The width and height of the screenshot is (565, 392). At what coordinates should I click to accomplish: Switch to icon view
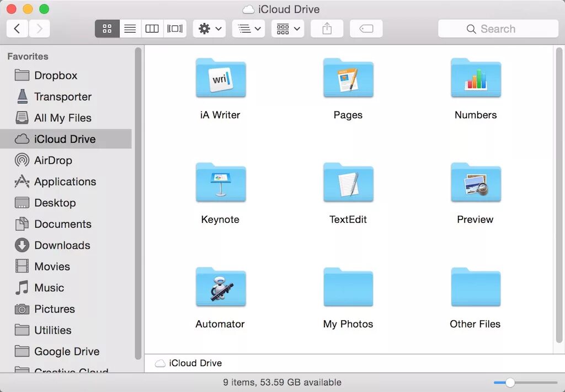(x=107, y=29)
